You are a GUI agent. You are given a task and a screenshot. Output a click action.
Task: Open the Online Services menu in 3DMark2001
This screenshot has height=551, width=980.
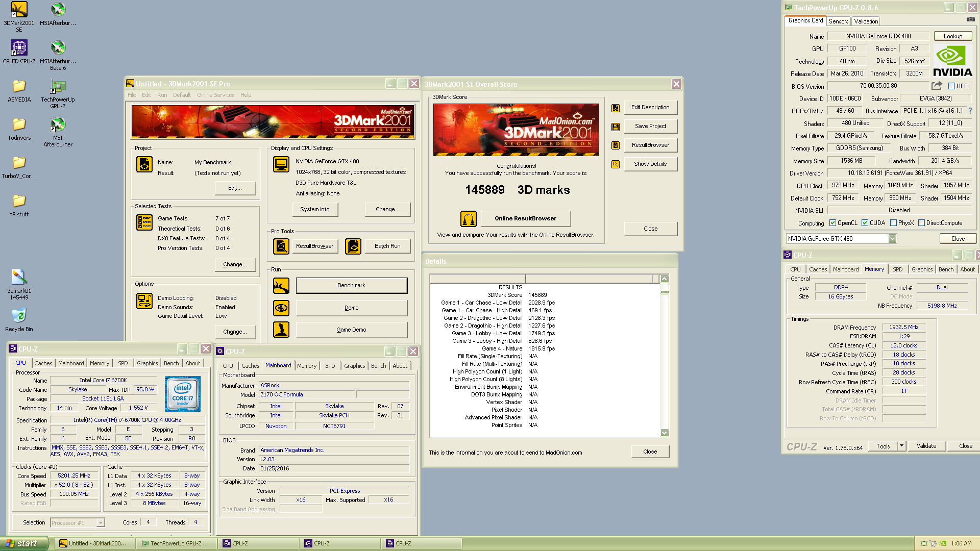click(x=215, y=95)
